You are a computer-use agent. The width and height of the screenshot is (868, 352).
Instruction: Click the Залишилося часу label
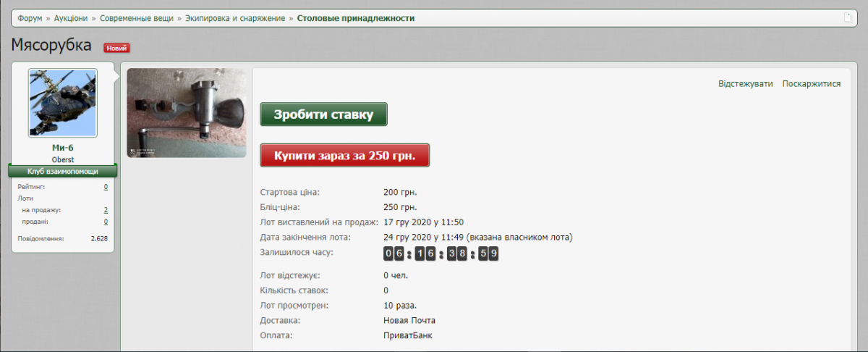297,252
